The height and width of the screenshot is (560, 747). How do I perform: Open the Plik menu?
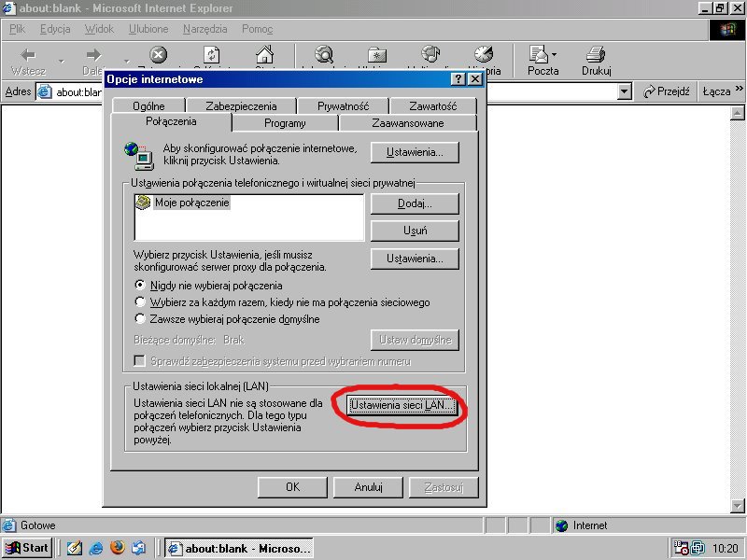[17, 29]
